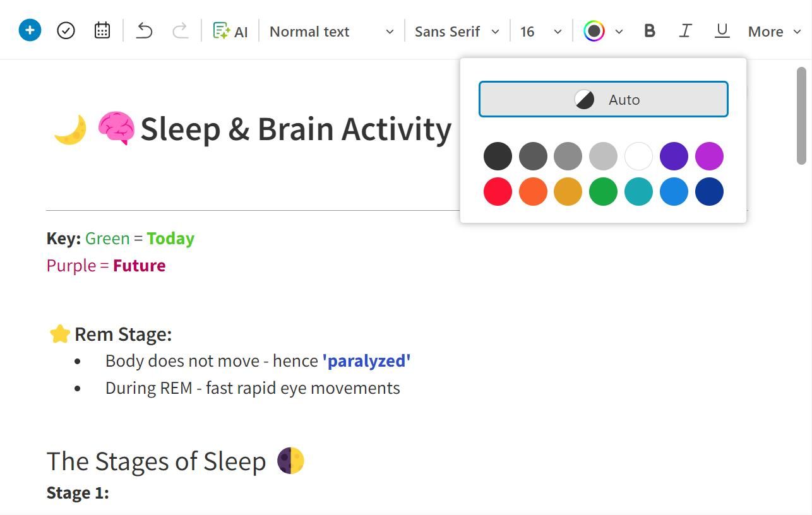The image size is (812, 515).
Task: Click the blue plus insert icon
Action: click(x=29, y=30)
